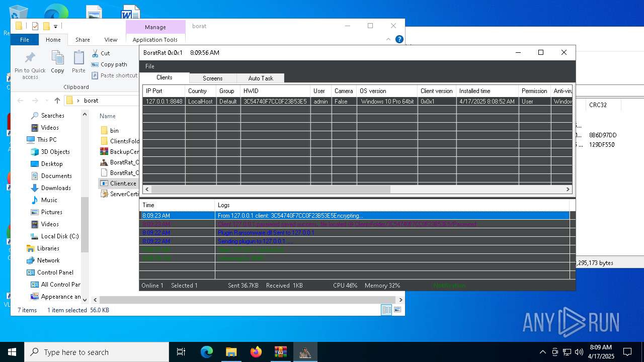Viewport: 644px width, 362px height.
Task: Sort clients by IP Port column
Action: coord(164,91)
